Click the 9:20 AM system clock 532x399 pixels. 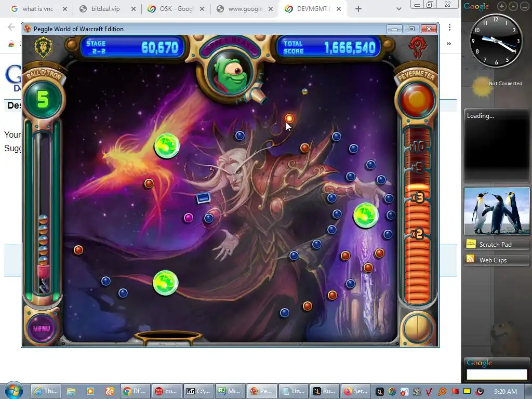(x=505, y=392)
